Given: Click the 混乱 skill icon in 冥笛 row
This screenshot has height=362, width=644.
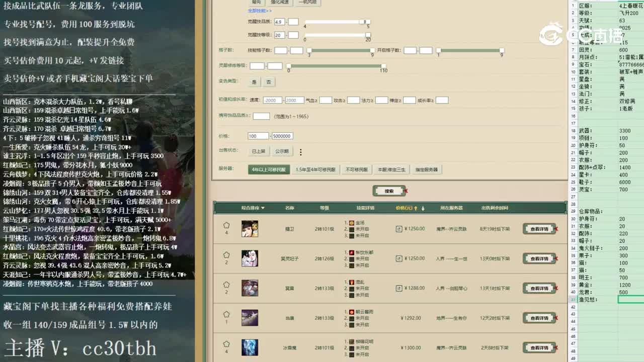Looking at the screenshot, I should coord(351,281).
